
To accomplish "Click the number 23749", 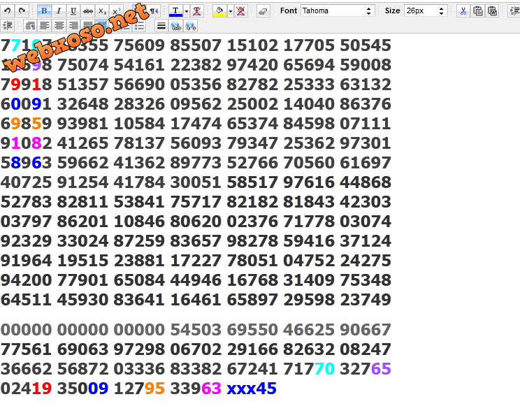I will click(366, 300).
